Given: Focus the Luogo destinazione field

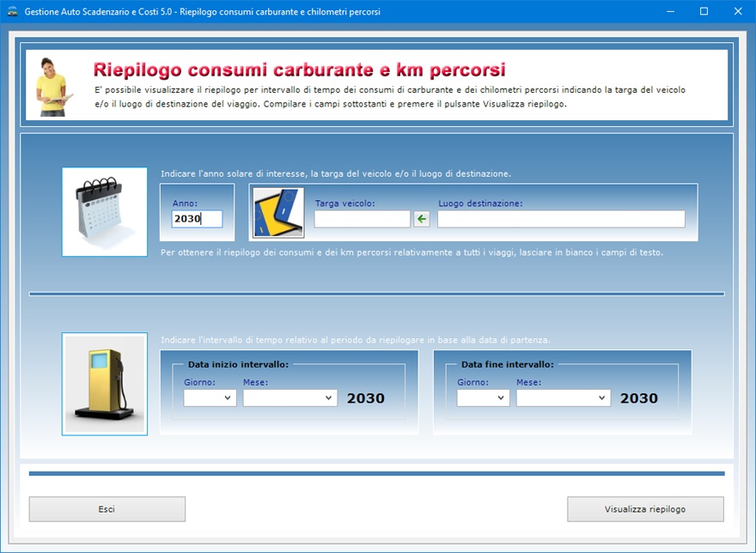Looking at the screenshot, I should coord(561,219).
